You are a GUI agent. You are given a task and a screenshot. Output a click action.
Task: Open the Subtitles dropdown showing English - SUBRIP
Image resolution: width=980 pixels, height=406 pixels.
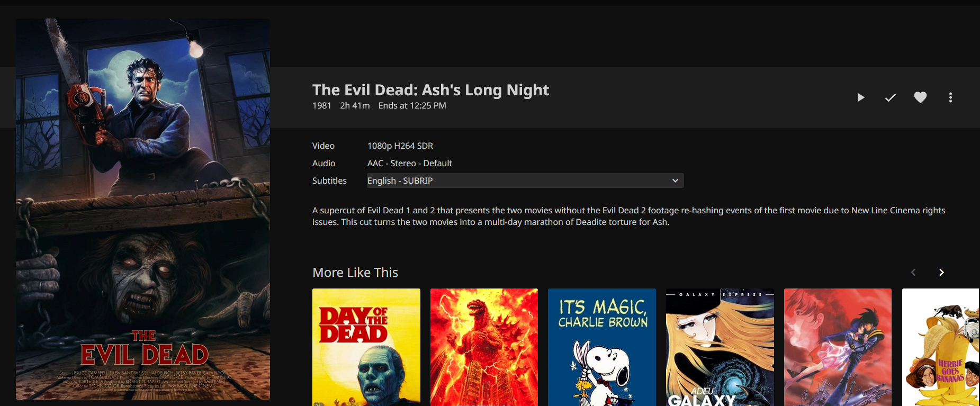tap(525, 181)
